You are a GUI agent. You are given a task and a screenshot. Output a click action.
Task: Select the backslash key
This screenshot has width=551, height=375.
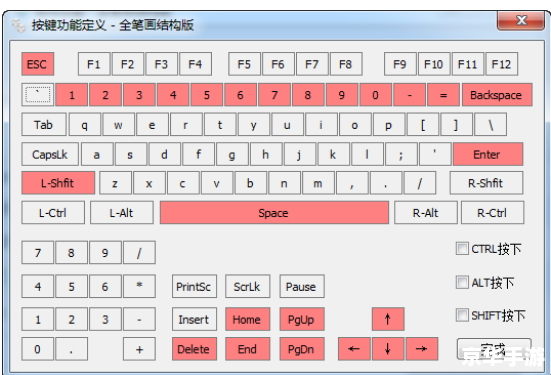click(491, 124)
